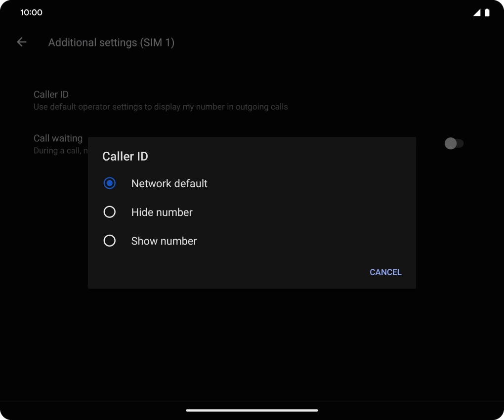The image size is (504, 420).
Task: Click the selected Network default radio circle
Action: click(x=109, y=183)
